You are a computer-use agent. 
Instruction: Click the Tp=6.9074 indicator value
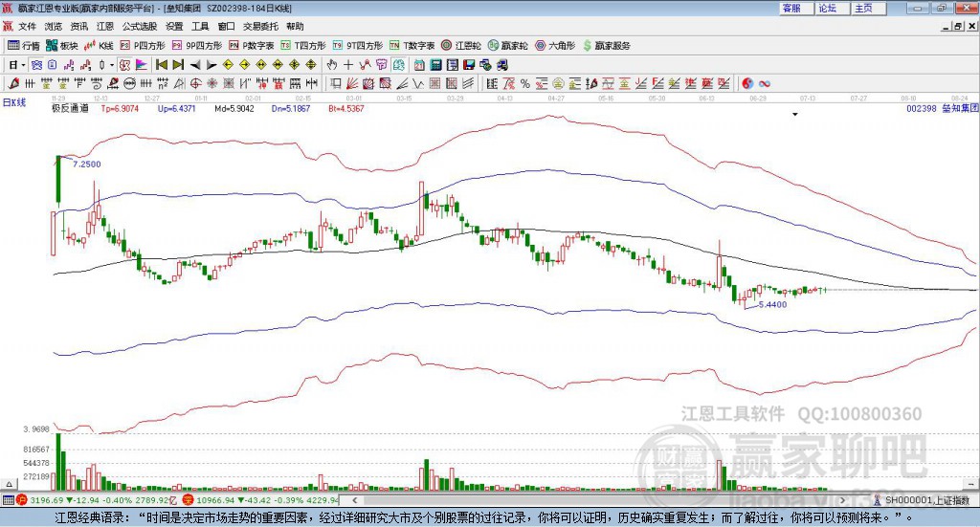coord(120,108)
